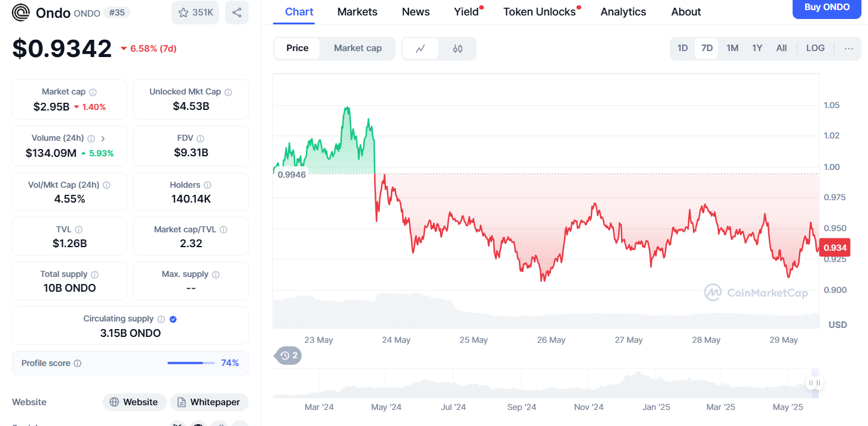Image resolution: width=868 pixels, height=426 pixels.
Task: Open the chart more options menu
Action: [849, 49]
